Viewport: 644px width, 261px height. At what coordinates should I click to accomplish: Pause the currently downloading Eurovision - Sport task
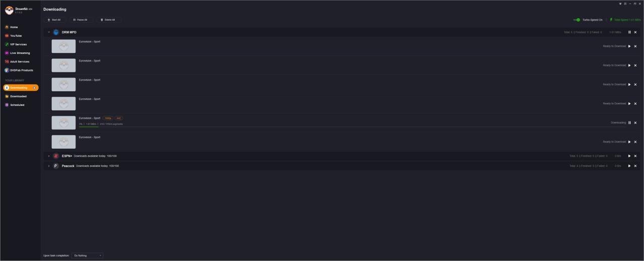(x=629, y=123)
